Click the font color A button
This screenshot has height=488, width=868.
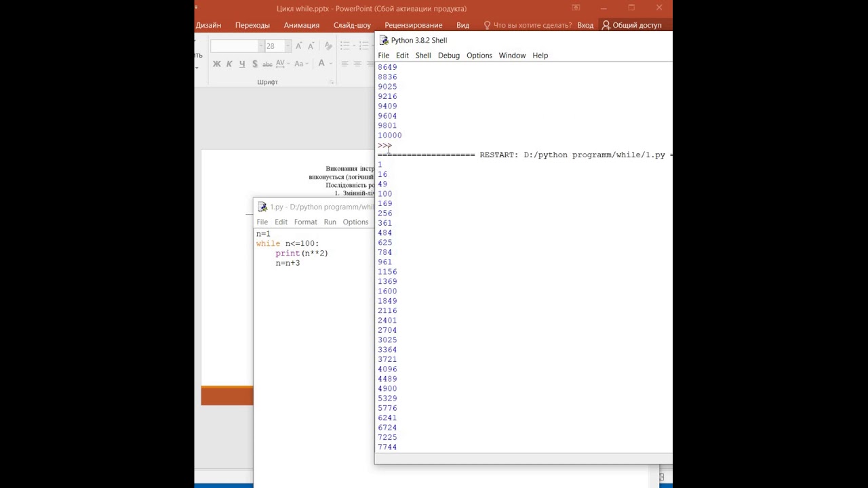point(321,64)
